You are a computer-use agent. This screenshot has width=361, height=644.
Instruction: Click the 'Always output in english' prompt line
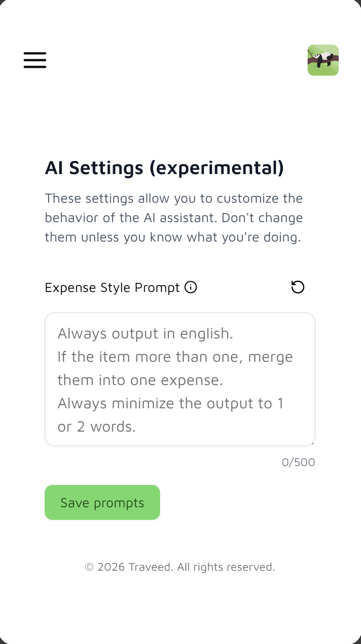click(146, 334)
